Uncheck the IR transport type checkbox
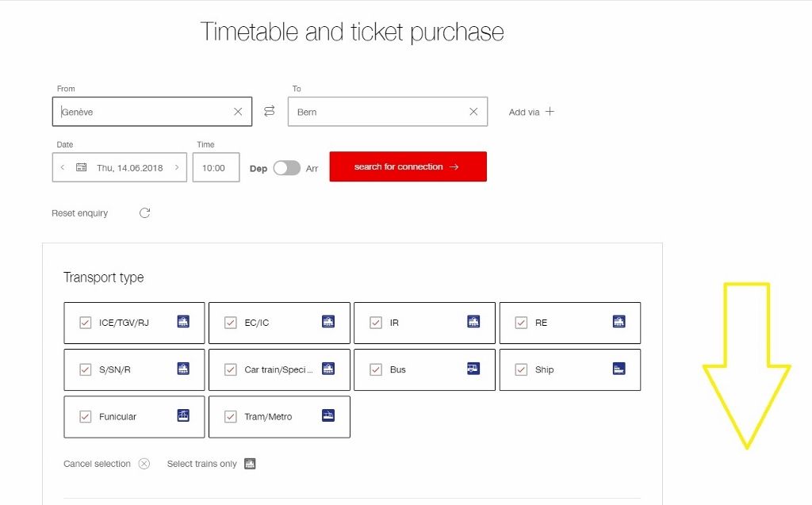This screenshot has height=505, width=812. tap(376, 322)
